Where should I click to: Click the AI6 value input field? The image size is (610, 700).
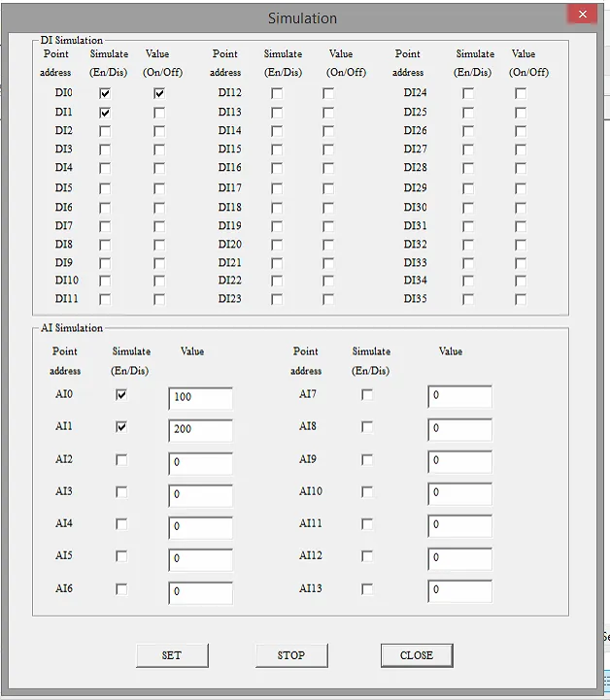(200, 593)
